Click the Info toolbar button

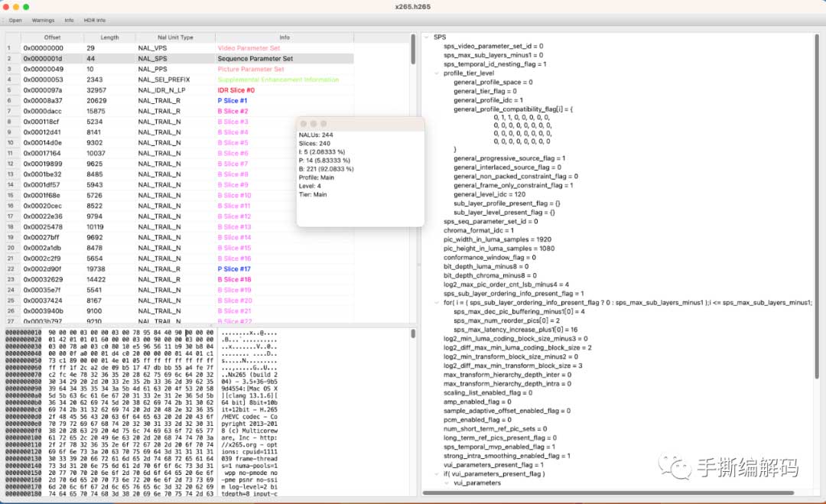[x=70, y=20]
